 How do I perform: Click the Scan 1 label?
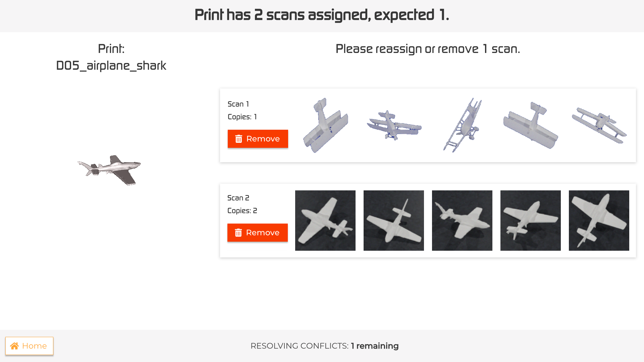coord(238,104)
